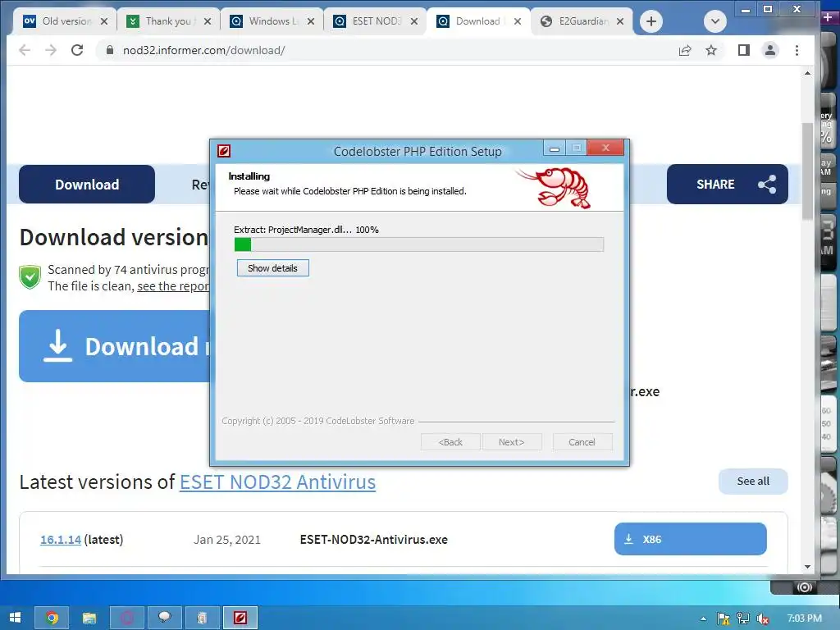840x630 pixels.
Task: Open version 16.1.14 link
Action: click(x=61, y=540)
